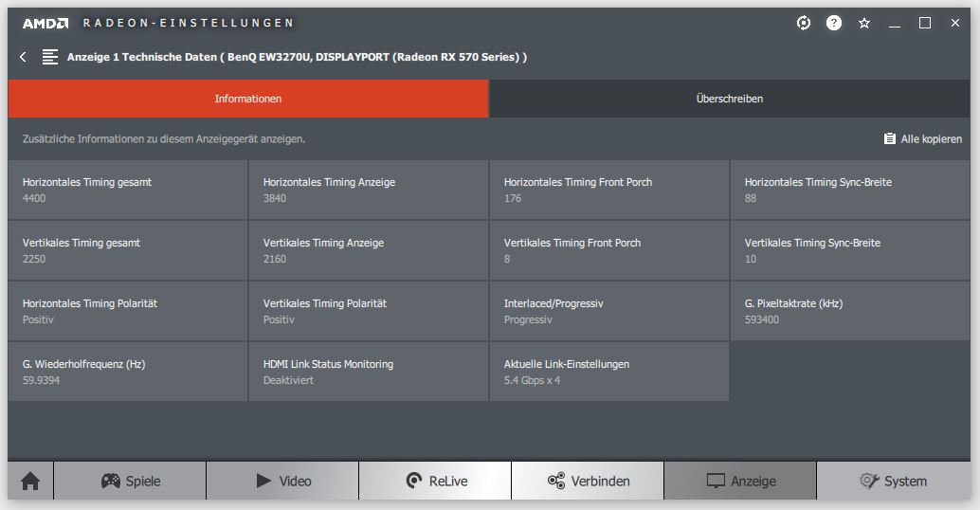Open the list menu icon beside Anzeige 1
Screen dimensions: 980x510
[x=50, y=57]
